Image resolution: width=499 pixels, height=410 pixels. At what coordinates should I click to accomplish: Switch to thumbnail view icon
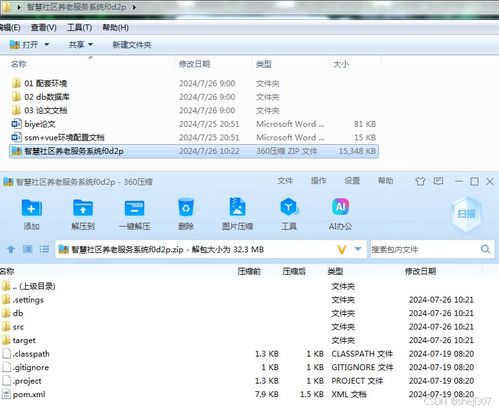[27, 249]
